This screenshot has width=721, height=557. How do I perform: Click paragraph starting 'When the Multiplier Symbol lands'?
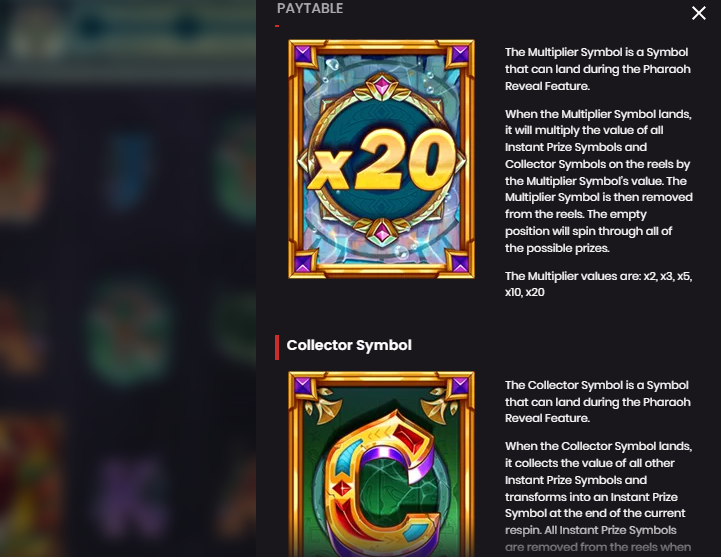pos(599,181)
